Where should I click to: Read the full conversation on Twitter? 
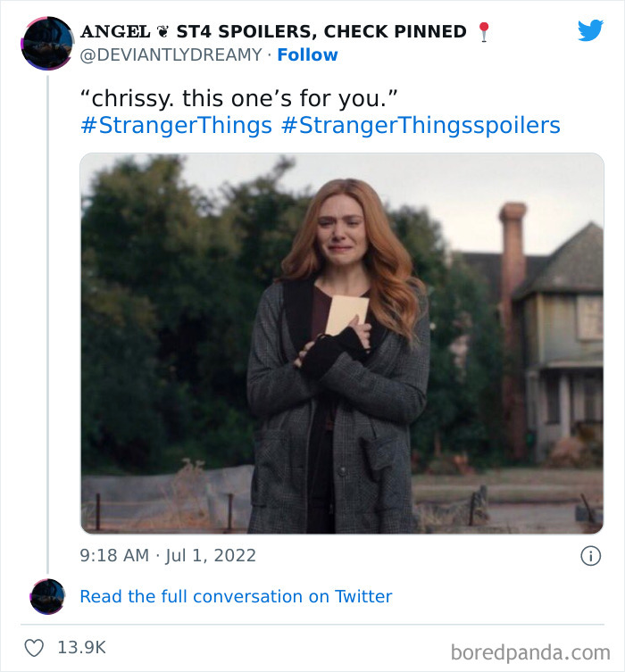(x=236, y=596)
